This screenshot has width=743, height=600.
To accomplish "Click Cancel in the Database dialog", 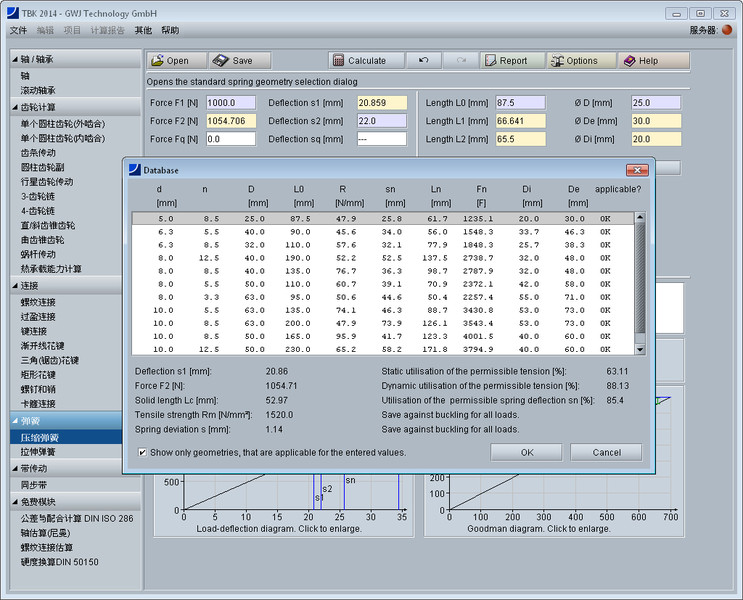I will (x=606, y=452).
